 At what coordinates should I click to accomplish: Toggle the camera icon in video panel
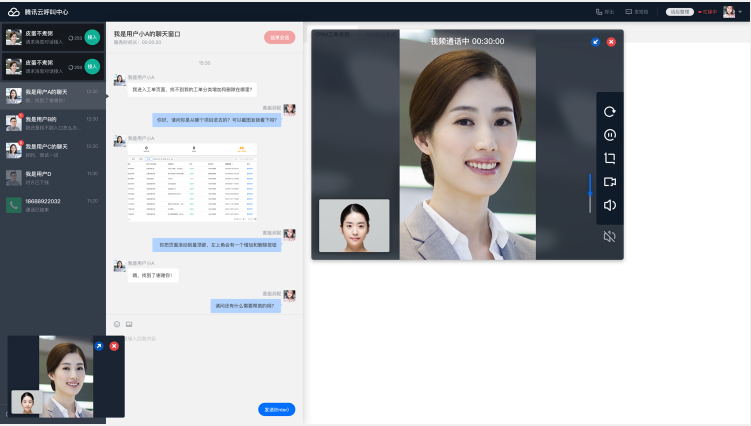click(x=610, y=182)
